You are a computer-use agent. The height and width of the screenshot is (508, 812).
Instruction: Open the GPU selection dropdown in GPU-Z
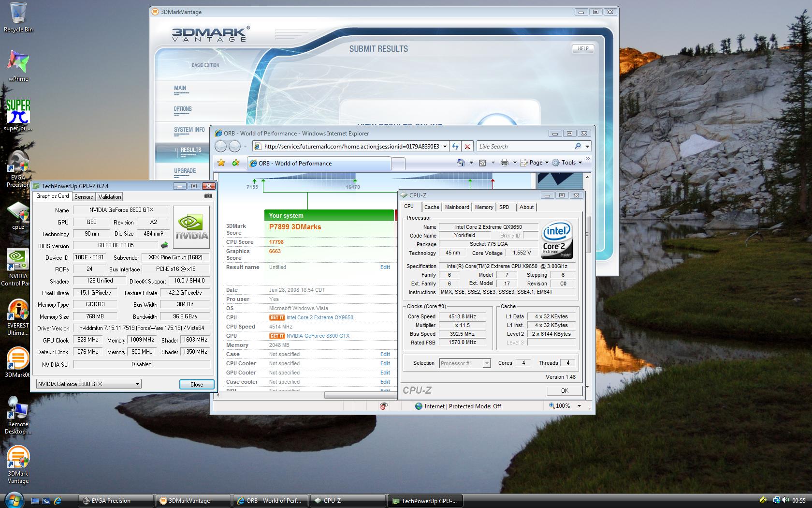pos(88,384)
